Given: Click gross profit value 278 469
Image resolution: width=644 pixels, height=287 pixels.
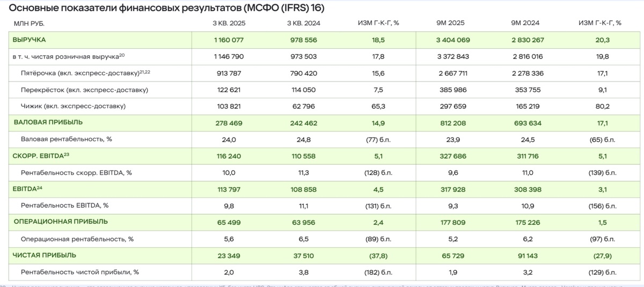Looking at the screenshot, I should [229, 123].
